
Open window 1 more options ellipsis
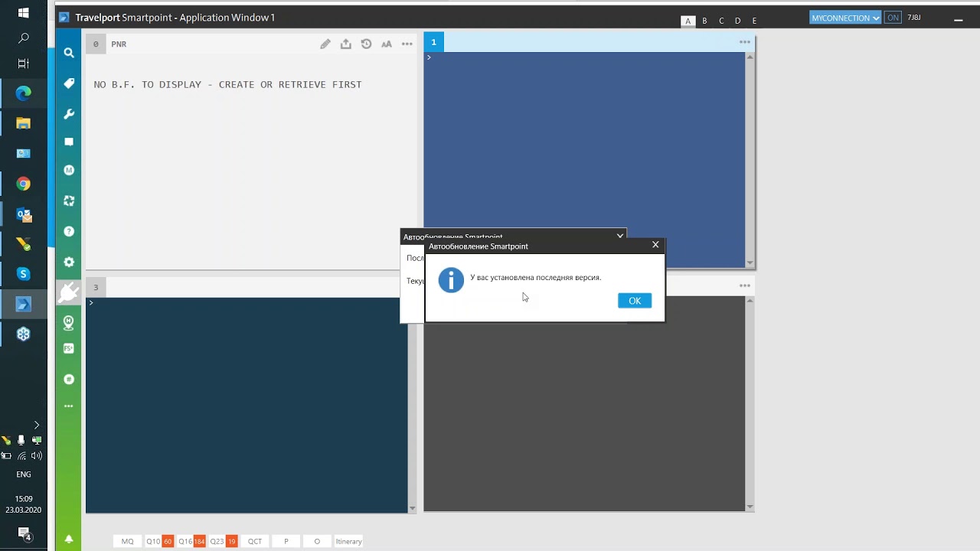(745, 42)
